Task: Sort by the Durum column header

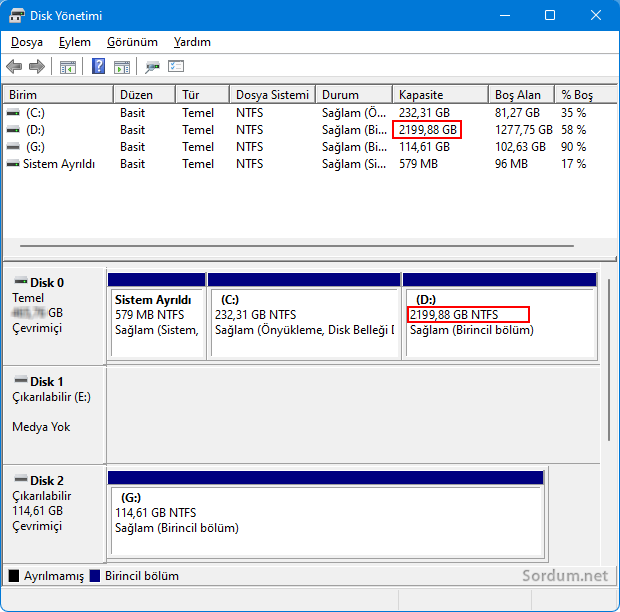Action: click(354, 95)
